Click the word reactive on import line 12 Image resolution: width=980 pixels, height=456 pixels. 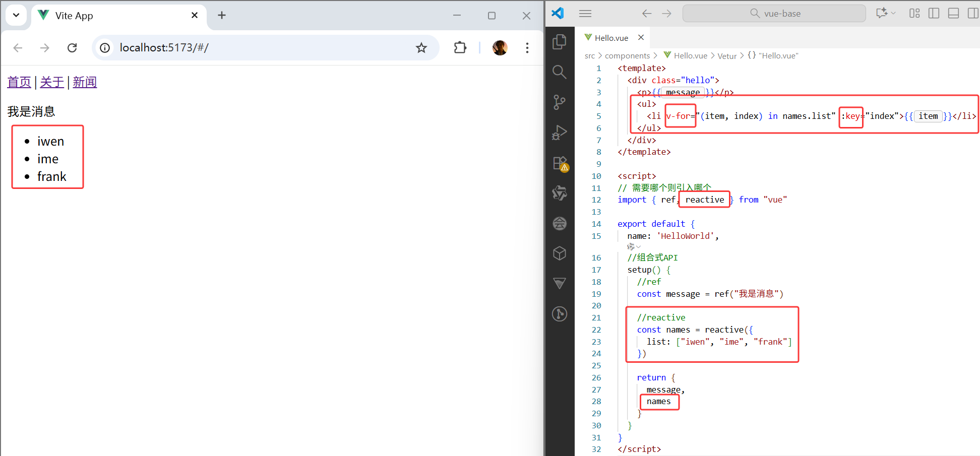pyautogui.click(x=705, y=200)
